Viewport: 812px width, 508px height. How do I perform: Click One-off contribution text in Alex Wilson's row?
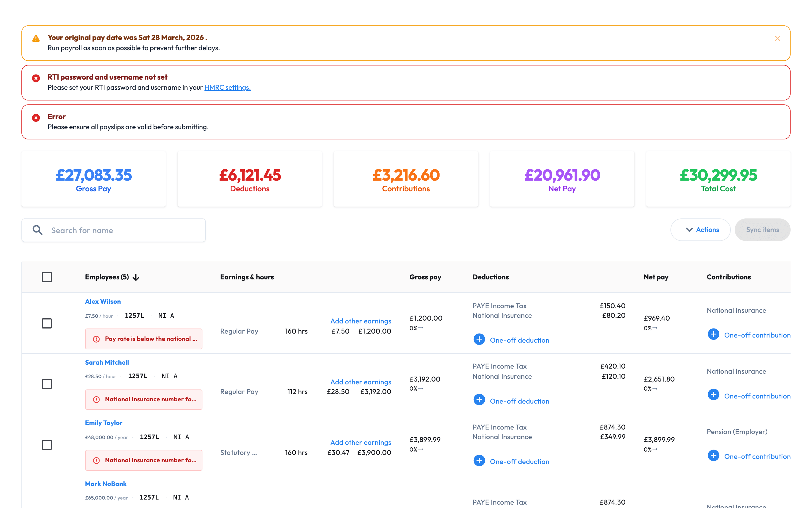[x=757, y=335]
